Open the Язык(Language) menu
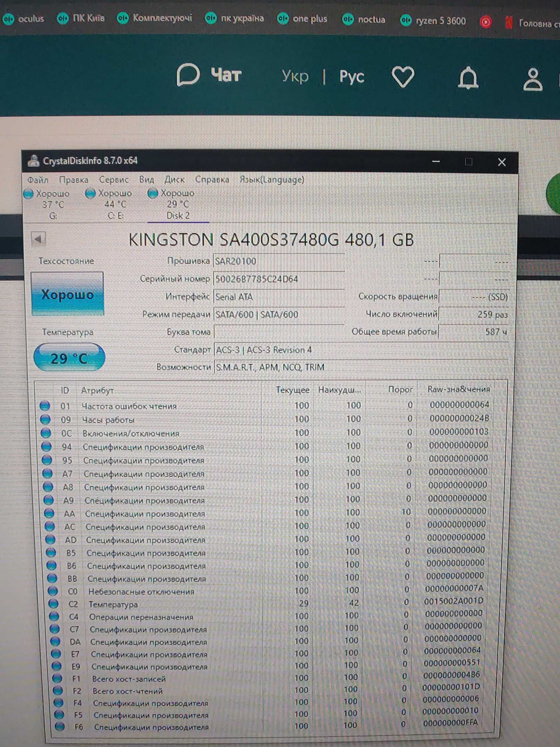The height and width of the screenshot is (747, 560). (272, 179)
